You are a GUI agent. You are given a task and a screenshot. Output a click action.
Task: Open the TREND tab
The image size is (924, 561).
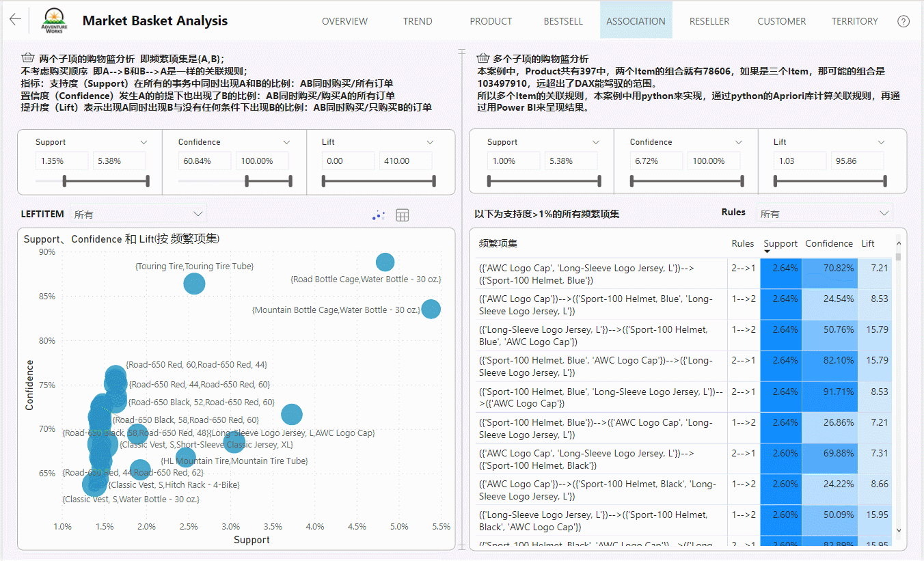point(418,21)
